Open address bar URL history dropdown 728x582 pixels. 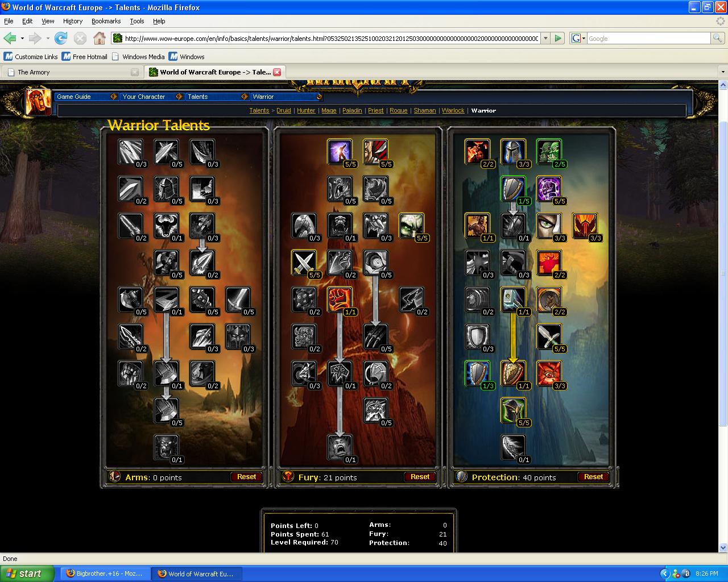tap(545, 38)
